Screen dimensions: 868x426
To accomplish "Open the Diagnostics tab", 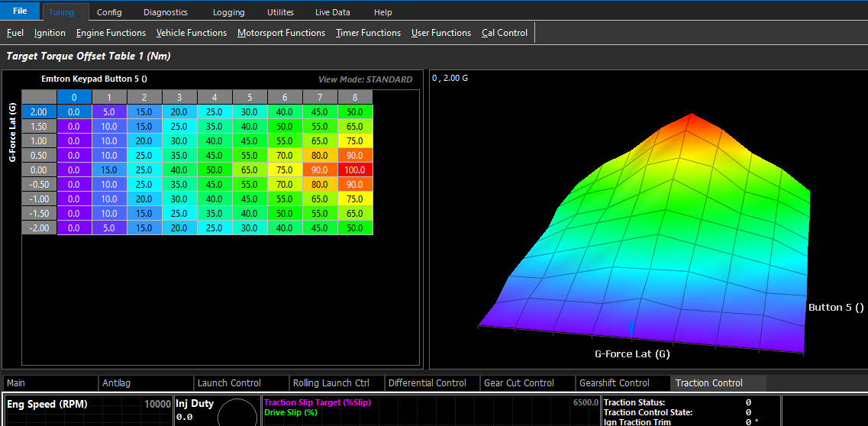I will tap(166, 12).
